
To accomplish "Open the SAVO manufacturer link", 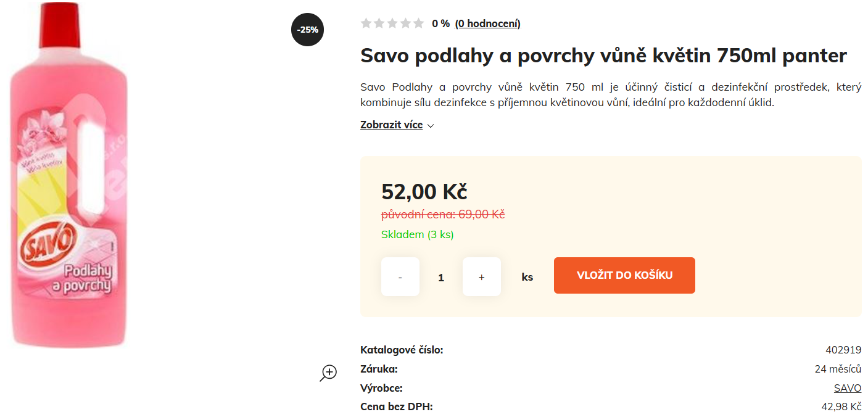I will tap(847, 388).
